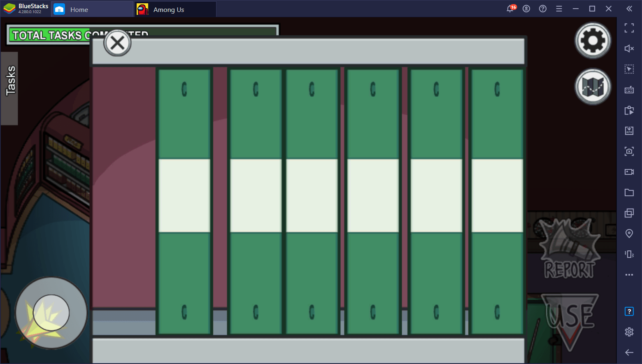Click the first green locker door
Screen dimensions: 642x364
pyautogui.click(x=184, y=202)
